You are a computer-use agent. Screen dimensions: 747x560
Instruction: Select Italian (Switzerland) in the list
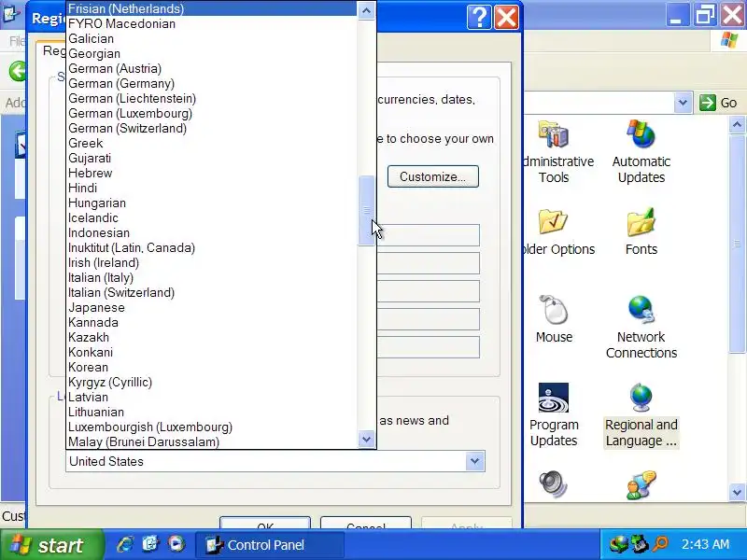(x=212, y=292)
